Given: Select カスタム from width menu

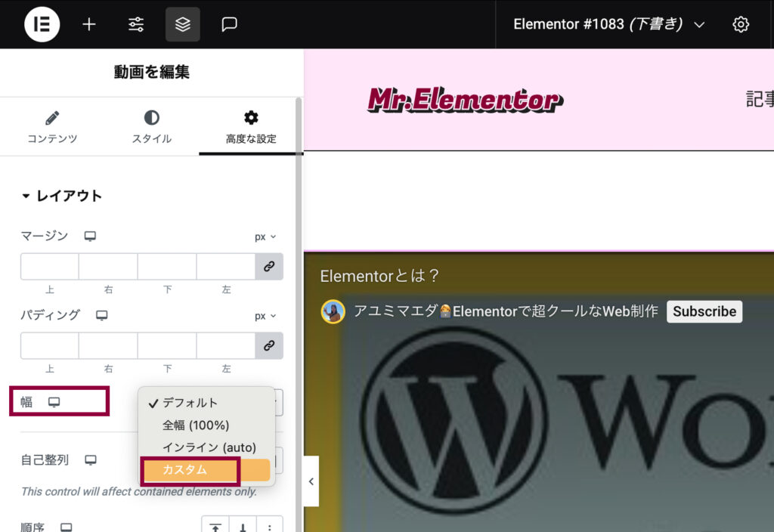Looking at the screenshot, I should 185,470.
